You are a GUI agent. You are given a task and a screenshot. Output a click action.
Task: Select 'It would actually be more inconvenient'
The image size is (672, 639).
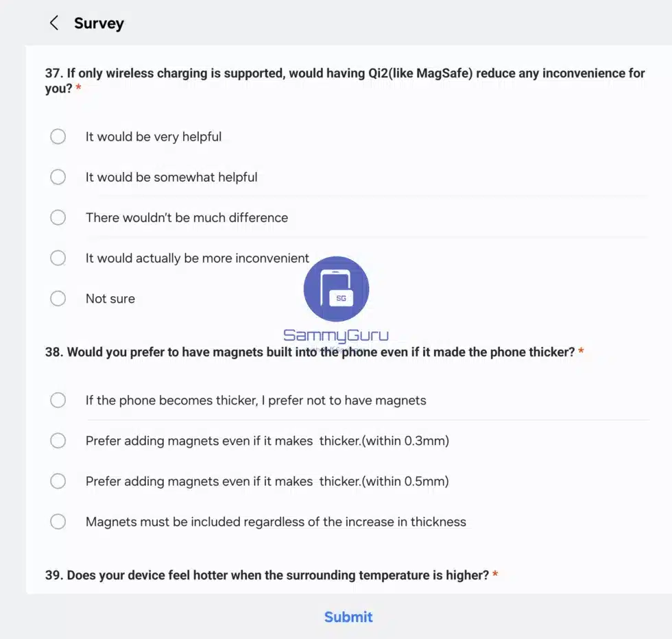(x=58, y=258)
